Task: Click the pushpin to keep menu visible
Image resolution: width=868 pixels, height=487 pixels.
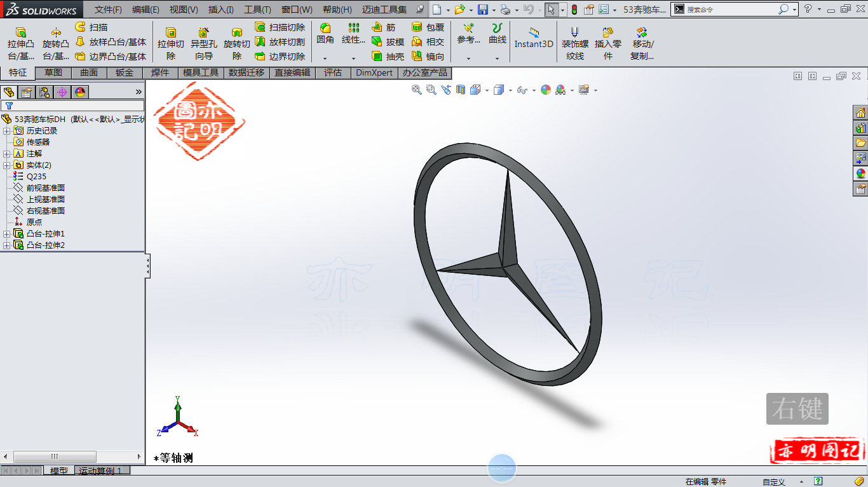Action: [420, 10]
